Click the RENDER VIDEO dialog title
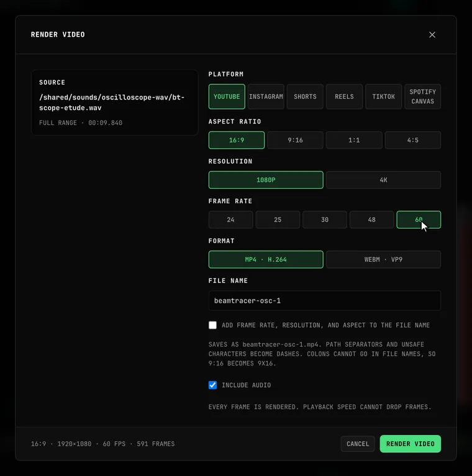The image size is (472, 476). point(58,35)
